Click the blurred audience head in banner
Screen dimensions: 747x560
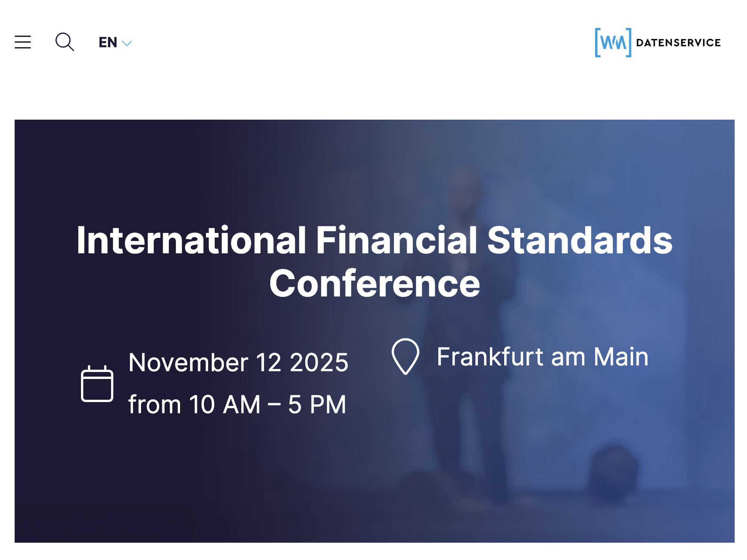613,470
